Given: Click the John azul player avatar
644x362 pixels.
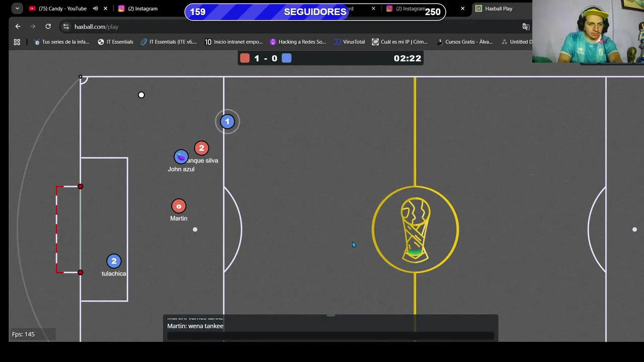Looking at the screenshot, I should click(x=181, y=157).
